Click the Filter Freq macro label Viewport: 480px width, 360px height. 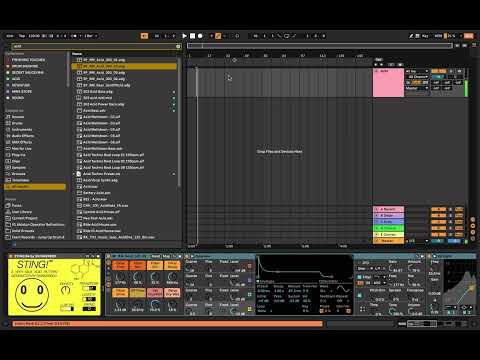(x=120, y=265)
